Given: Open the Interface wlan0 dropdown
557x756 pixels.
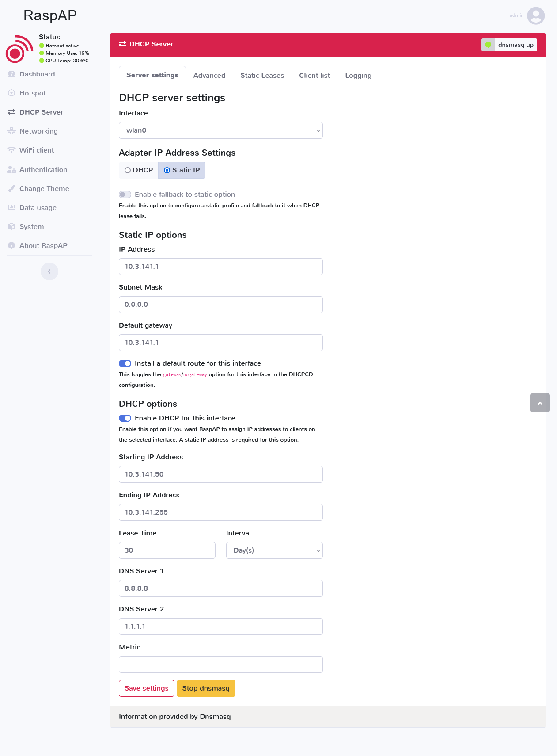Looking at the screenshot, I should (220, 130).
